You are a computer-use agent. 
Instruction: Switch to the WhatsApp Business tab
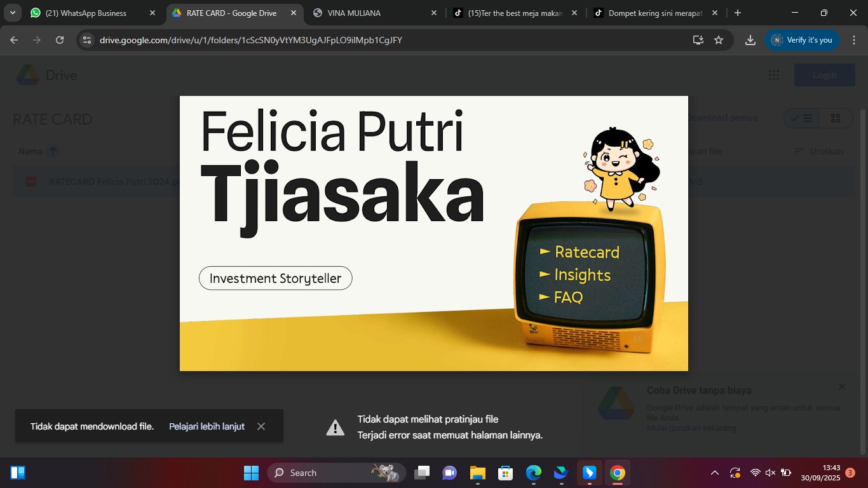[x=86, y=13]
